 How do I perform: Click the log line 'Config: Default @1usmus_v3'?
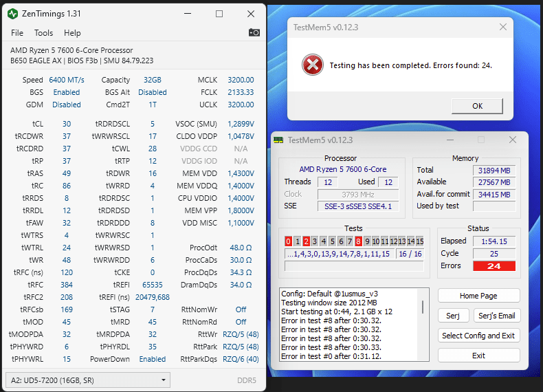pos(329,294)
